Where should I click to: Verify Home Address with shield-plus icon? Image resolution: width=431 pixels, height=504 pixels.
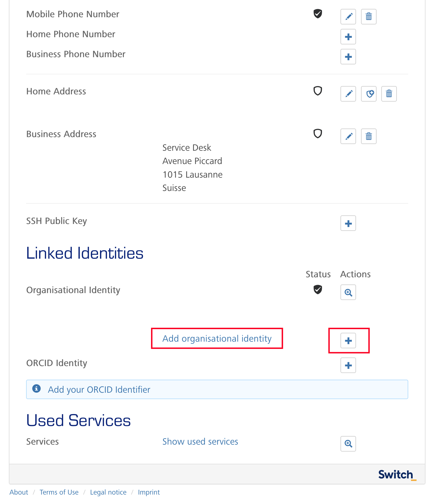[x=369, y=94]
